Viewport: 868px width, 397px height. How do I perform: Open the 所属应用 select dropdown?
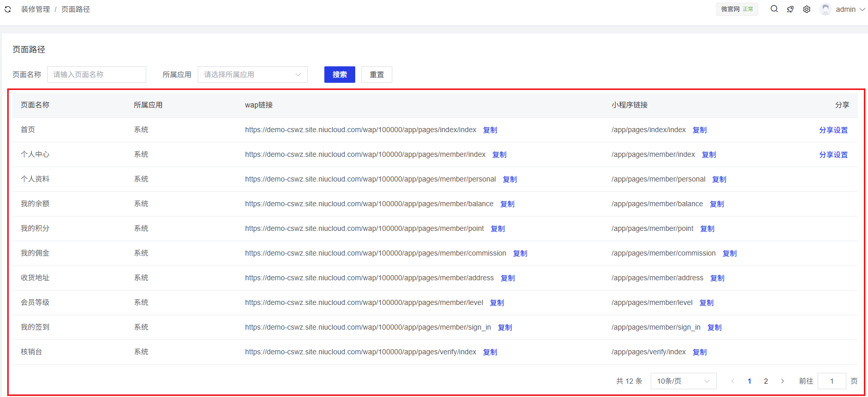252,75
